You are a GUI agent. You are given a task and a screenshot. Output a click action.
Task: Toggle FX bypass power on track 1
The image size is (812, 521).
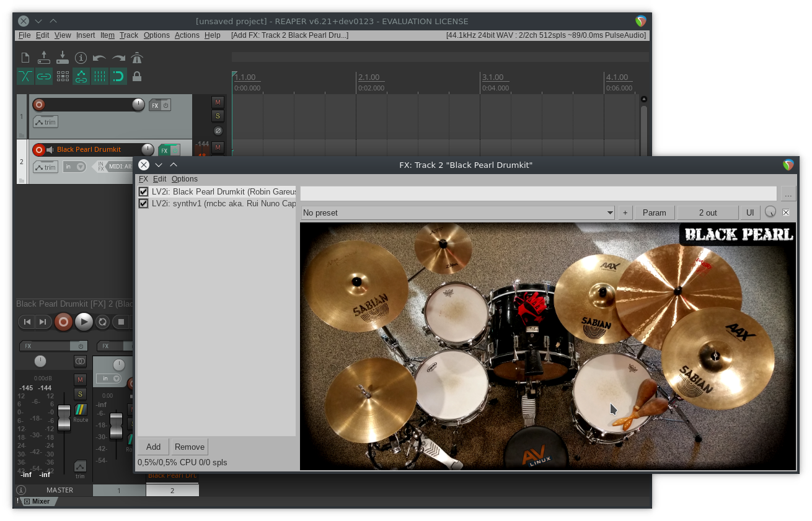click(165, 105)
